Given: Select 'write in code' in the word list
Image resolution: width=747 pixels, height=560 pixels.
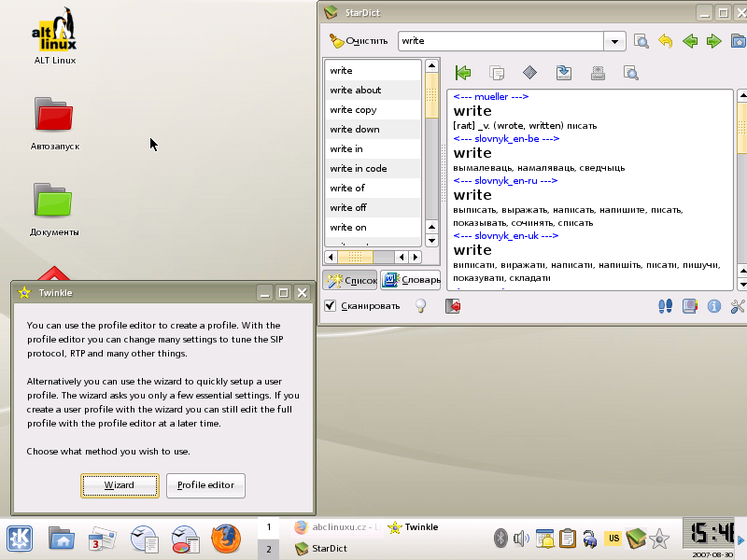Looking at the screenshot, I should pyautogui.click(x=373, y=169).
